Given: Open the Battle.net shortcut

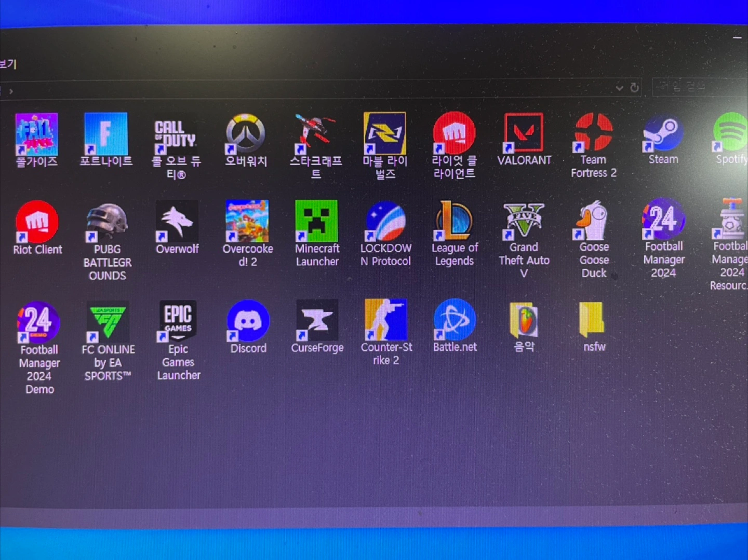Looking at the screenshot, I should pos(455,320).
